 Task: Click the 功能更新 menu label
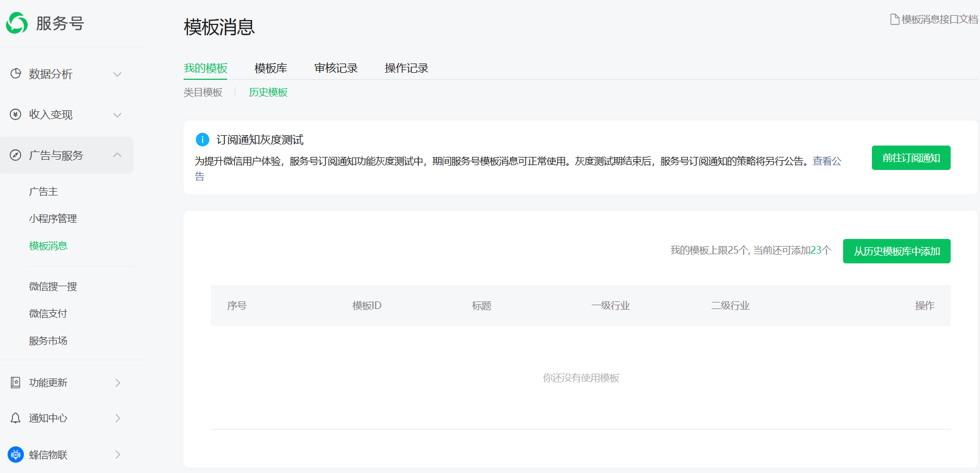coord(48,382)
